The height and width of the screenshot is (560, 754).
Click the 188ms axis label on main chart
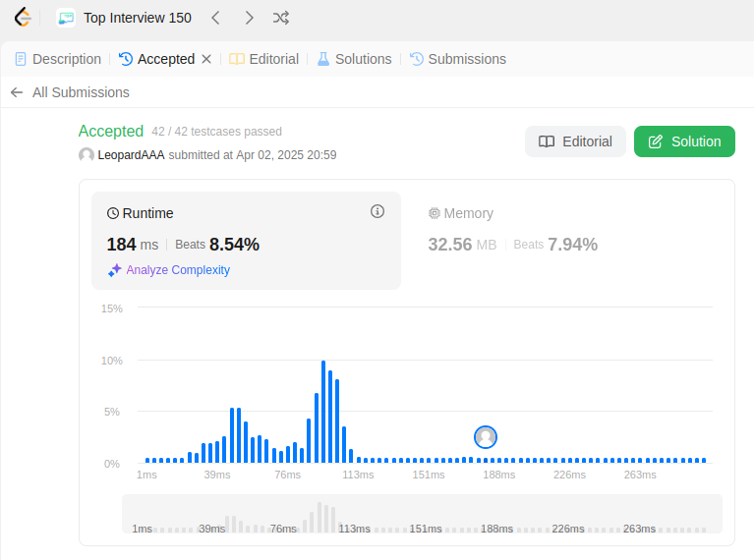498,475
